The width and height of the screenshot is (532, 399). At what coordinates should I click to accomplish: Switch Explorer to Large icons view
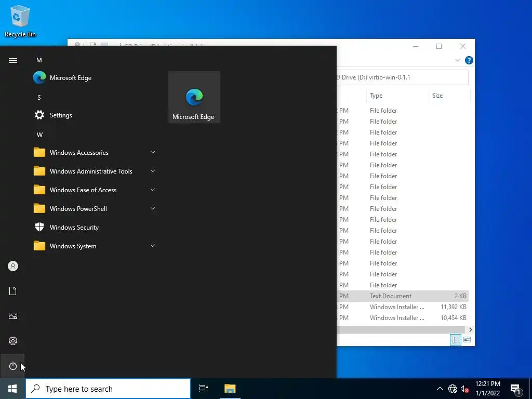[x=467, y=340]
